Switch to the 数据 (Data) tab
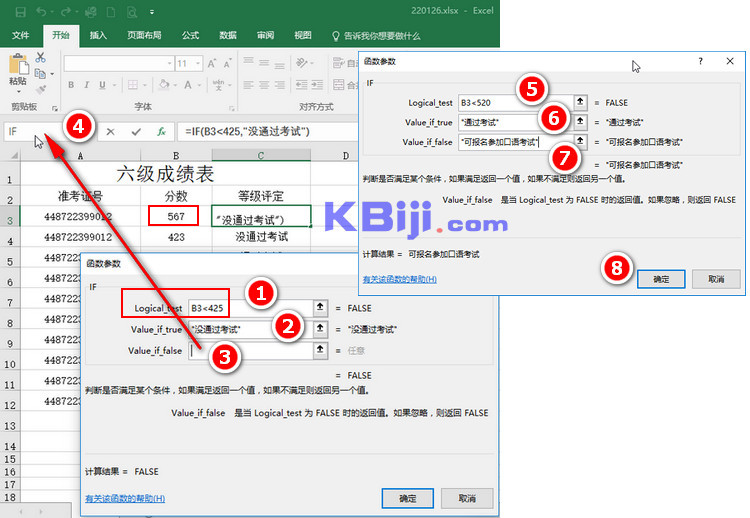The height and width of the screenshot is (518, 750). (228, 35)
